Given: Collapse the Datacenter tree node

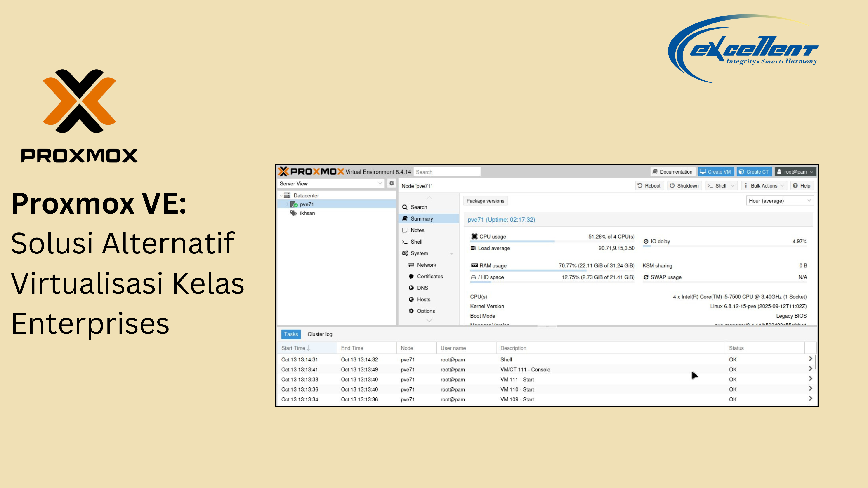Looking at the screenshot, I should pos(281,195).
